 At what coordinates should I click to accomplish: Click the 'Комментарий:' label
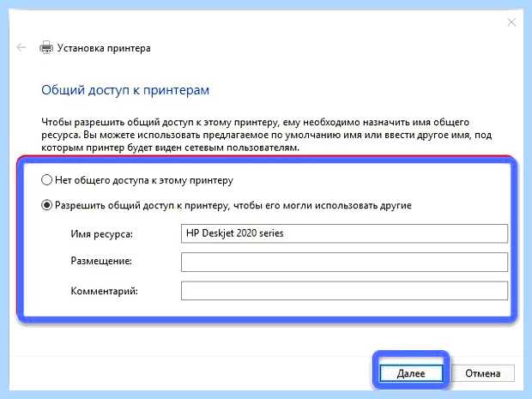point(104,291)
